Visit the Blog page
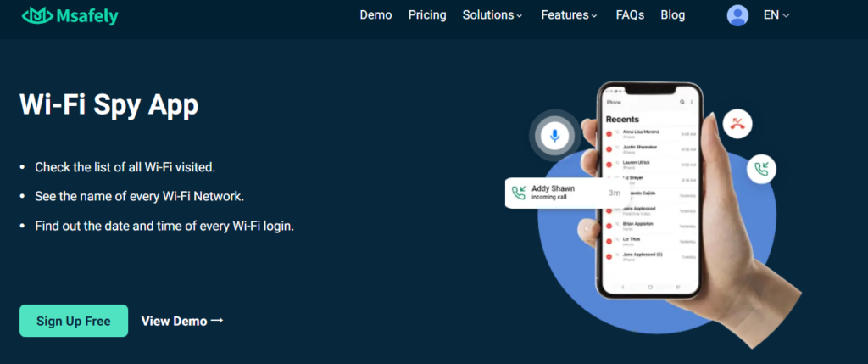Screen dimensions: 868x364 (672, 15)
